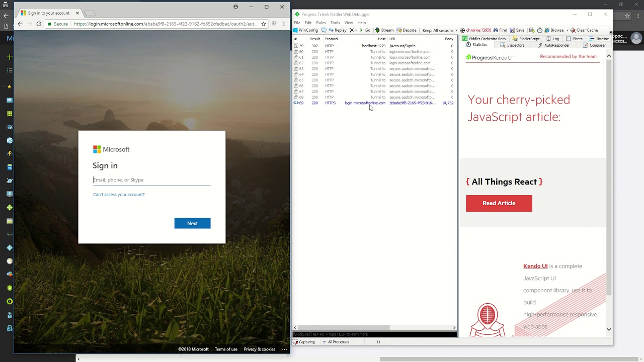
Task: Click All Processes filter in status bar
Action: pos(336,342)
